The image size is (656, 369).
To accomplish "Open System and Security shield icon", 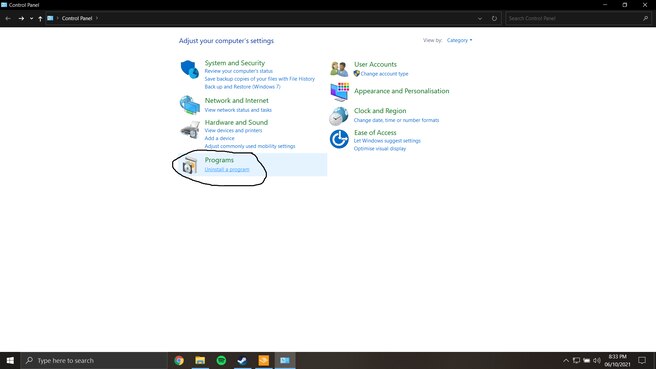I will pyautogui.click(x=190, y=69).
